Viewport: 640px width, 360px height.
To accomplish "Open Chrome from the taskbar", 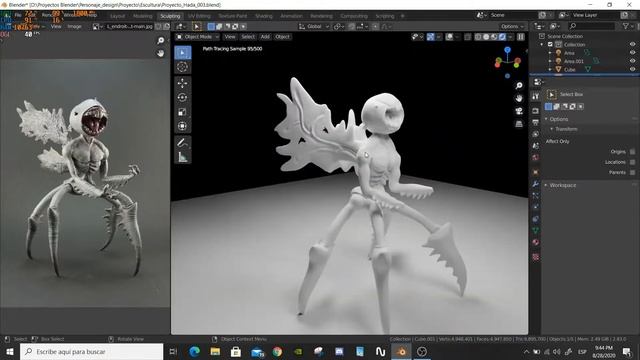I will [x=277, y=351].
